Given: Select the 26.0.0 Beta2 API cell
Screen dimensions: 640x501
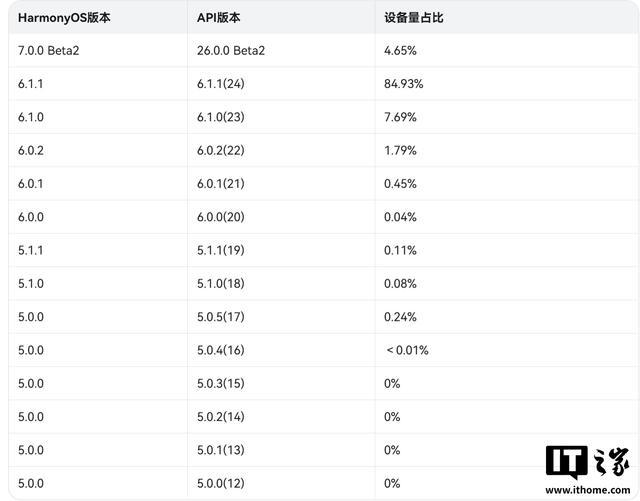Looking at the screenshot, I should [x=231, y=51].
